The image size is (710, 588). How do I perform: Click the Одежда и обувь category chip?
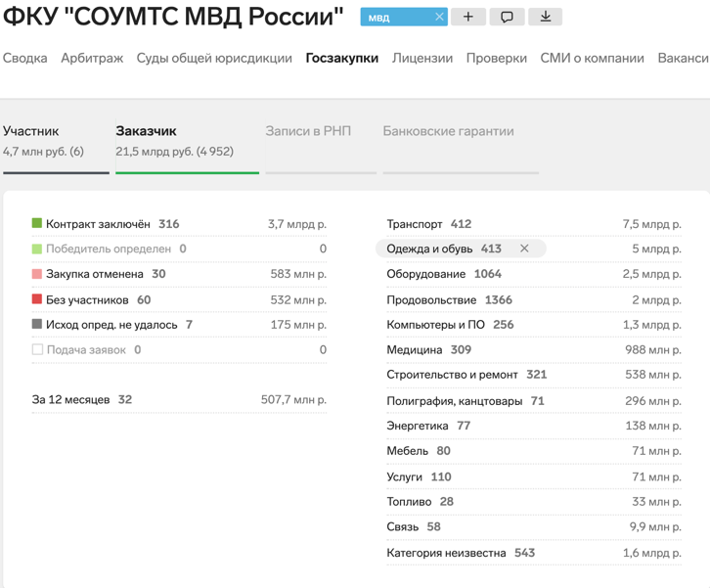tap(461, 249)
